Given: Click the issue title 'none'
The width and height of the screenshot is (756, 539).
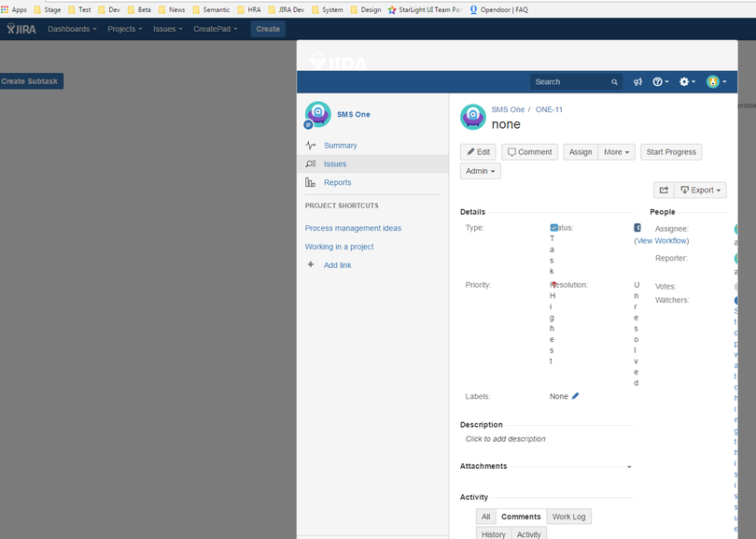Looking at the screenshot, I should click(x=506, y=124).
